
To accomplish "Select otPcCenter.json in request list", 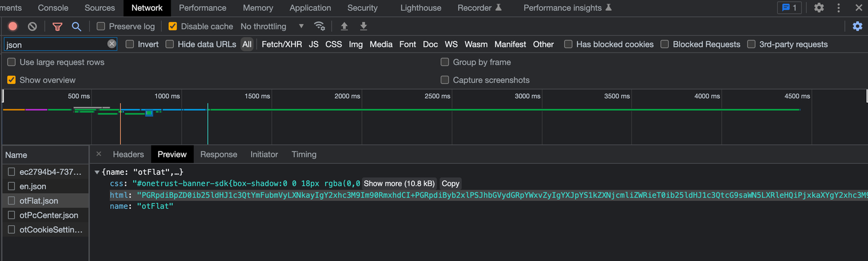I will 48,215.
